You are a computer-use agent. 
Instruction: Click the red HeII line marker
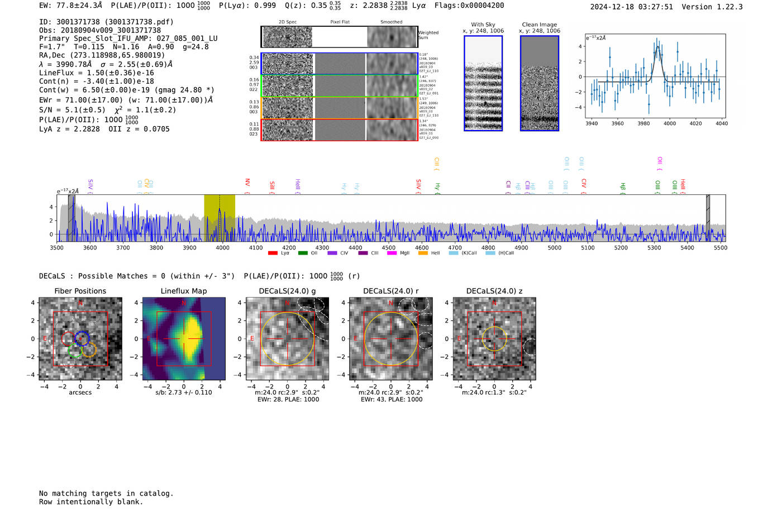(683, 186)
